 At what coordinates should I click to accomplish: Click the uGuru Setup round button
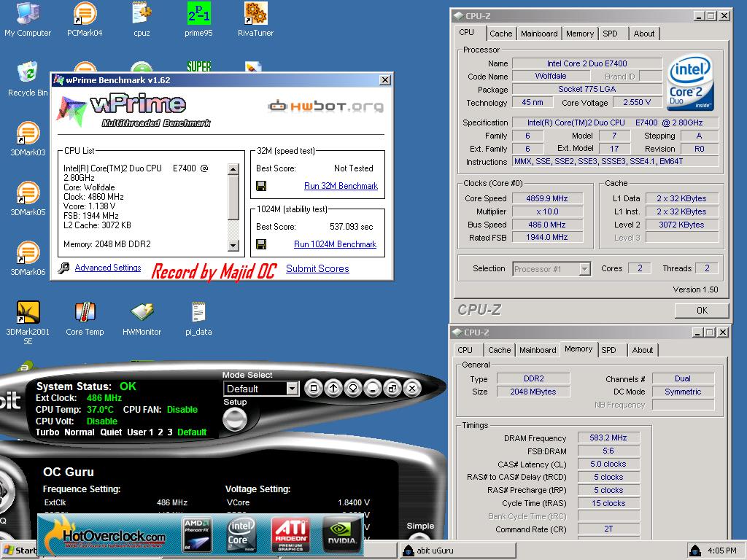pyautogui.click(x=235, y=420)
